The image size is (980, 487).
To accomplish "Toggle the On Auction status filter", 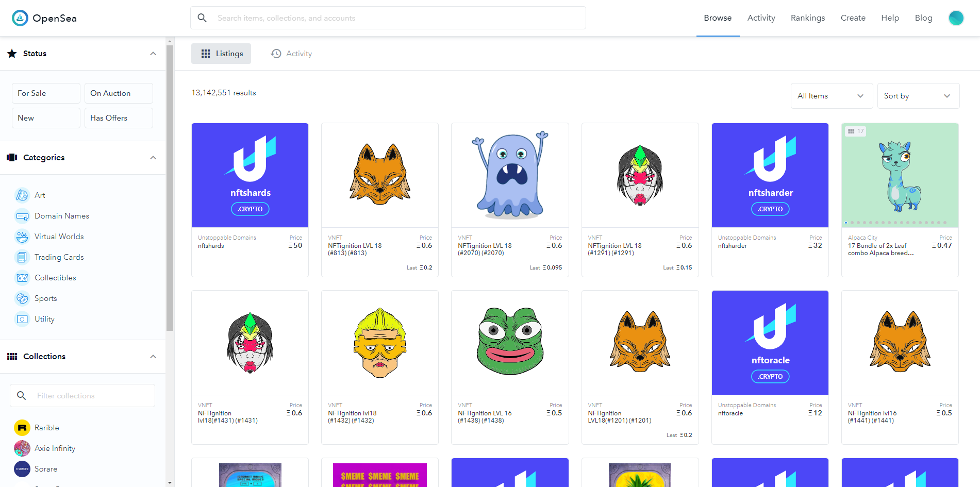I will pyautogui.click(x=119, y=93).
